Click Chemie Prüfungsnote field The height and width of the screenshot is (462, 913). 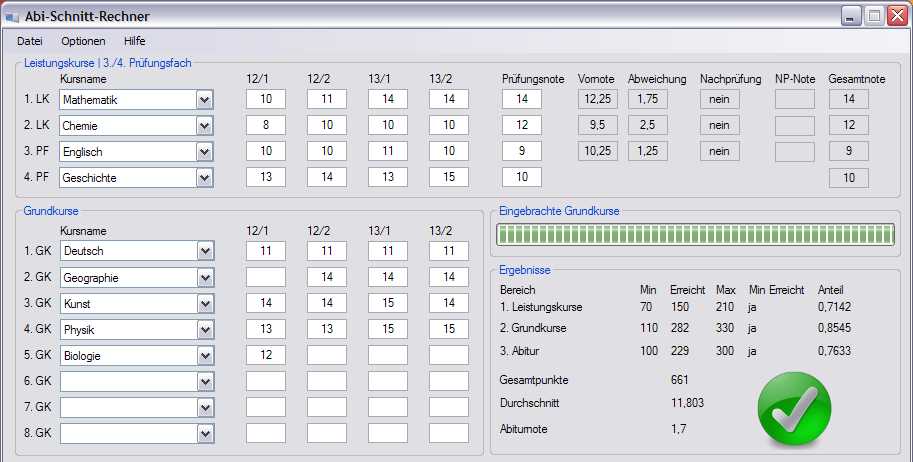(x=522, y=125)
